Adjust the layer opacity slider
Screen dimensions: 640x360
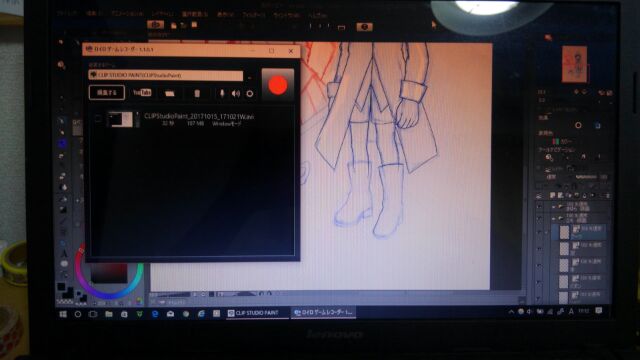pyautogui.click(x=586, y=177)
